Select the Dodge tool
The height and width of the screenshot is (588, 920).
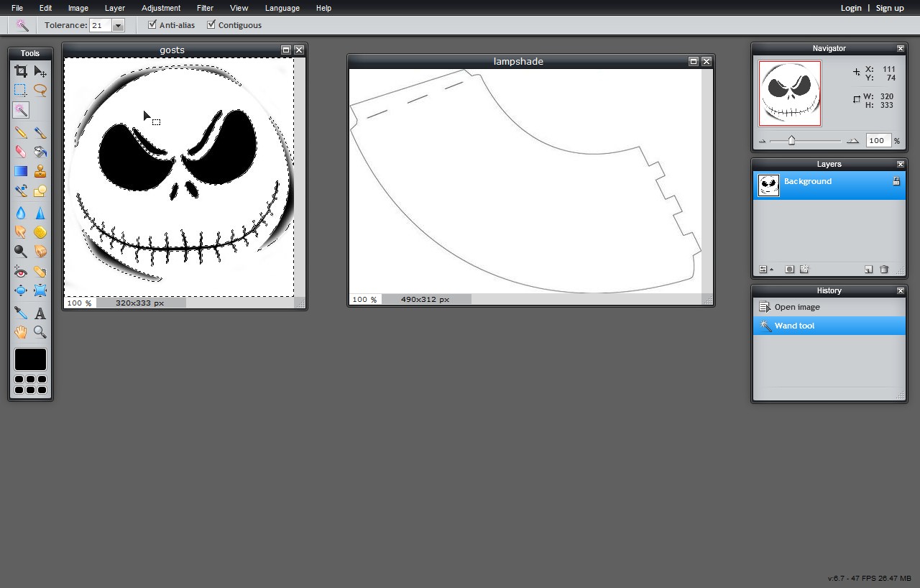[x=21, y=252]
